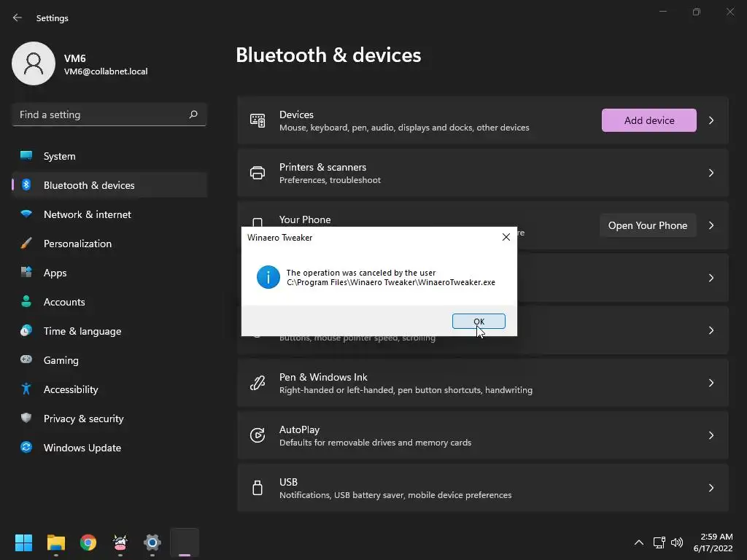Image resolution: width=747 pixels, height=560 pixels.
Task: Open Accounts settings
Action: tap(109, 302)
